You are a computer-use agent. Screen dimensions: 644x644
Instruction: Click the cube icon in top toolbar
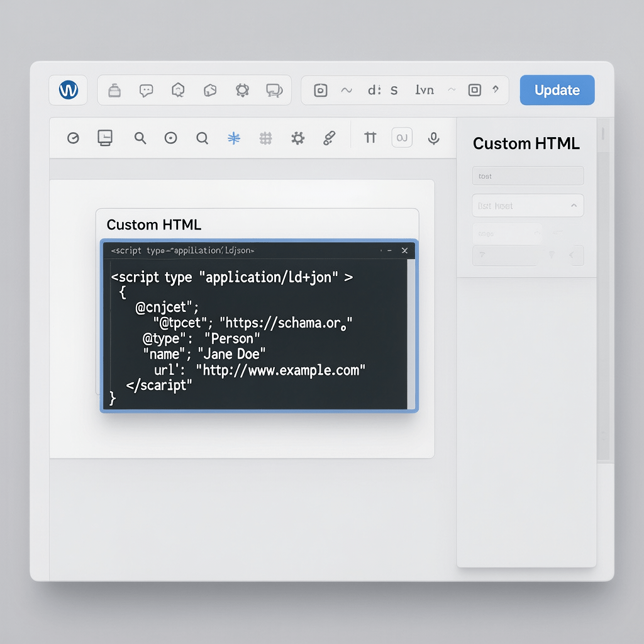tap(210, 90)
